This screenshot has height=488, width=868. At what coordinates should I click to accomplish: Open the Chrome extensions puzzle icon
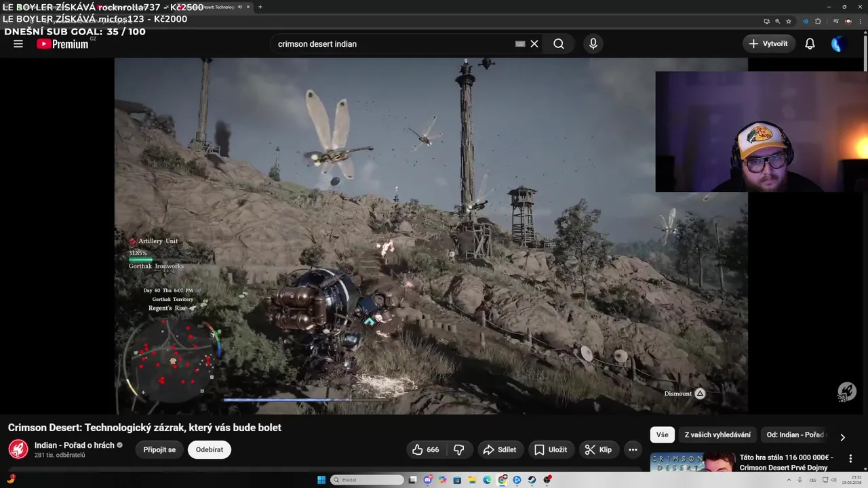tap(818, 21)
